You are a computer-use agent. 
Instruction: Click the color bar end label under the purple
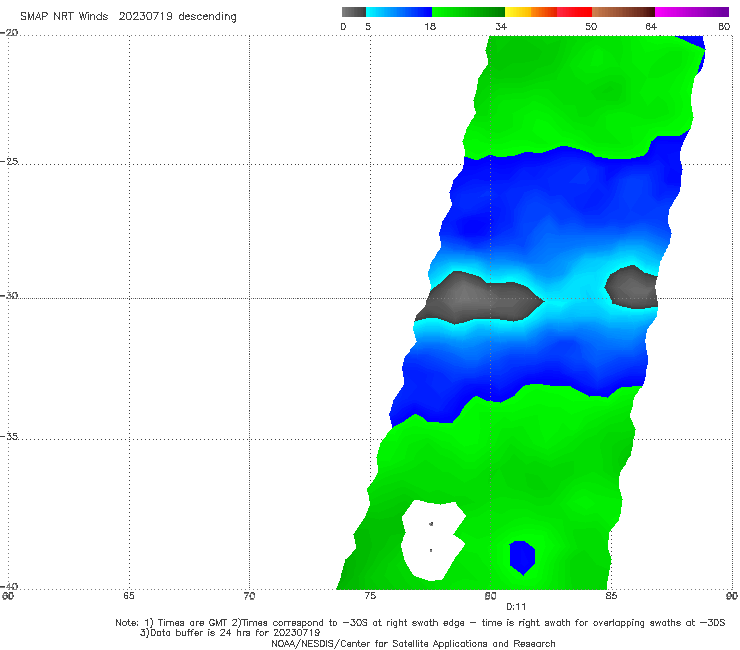[724, 26]
